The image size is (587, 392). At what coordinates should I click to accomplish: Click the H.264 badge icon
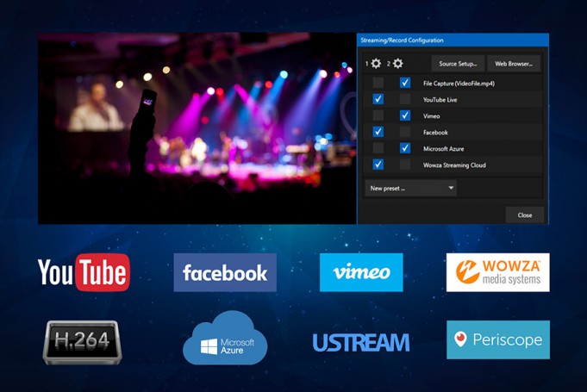click(x=83, y=342)
